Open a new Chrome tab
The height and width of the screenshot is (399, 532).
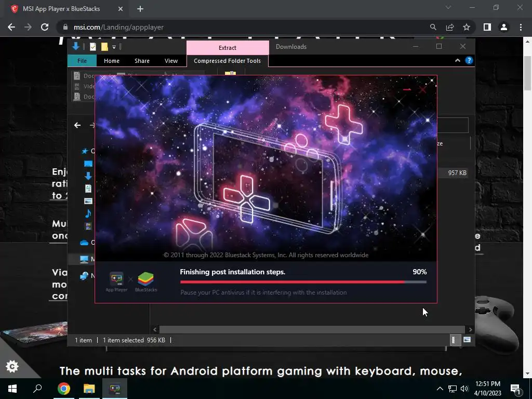[140, 9]
